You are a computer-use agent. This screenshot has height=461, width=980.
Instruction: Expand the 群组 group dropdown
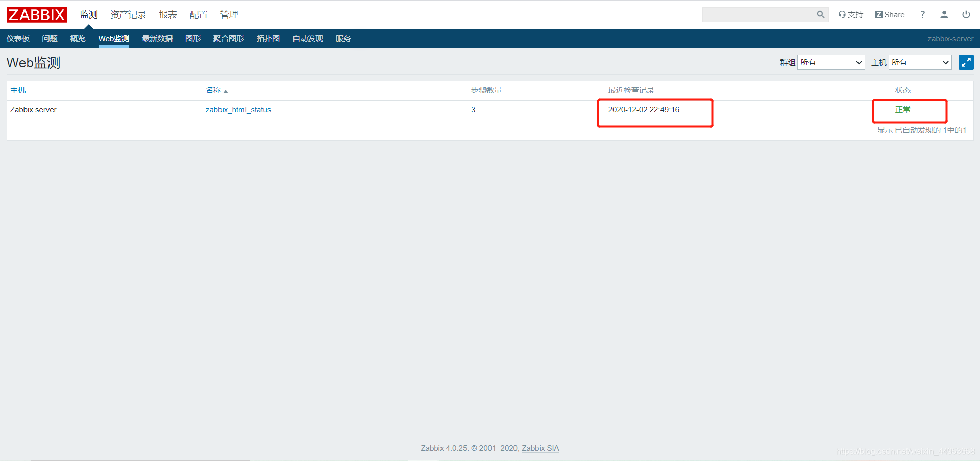831,62
